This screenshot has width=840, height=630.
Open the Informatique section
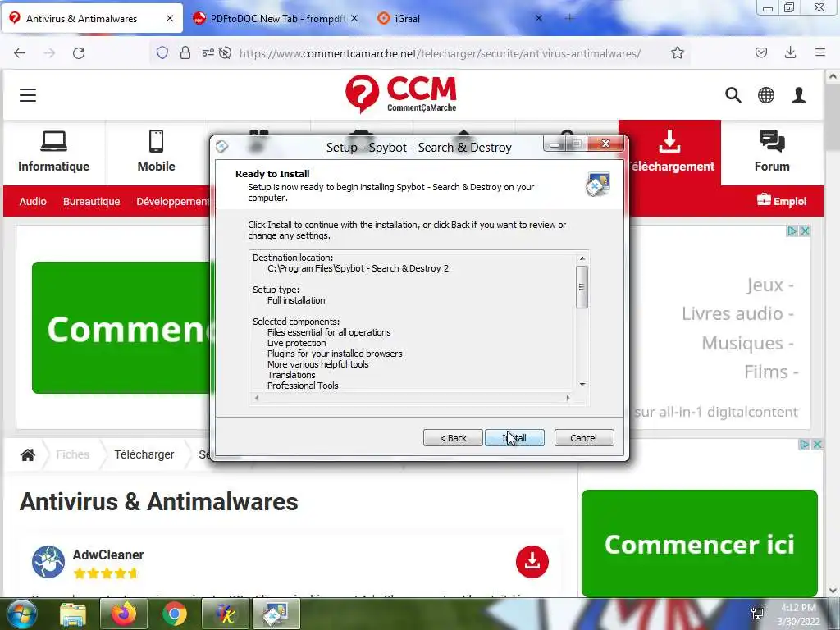(x=53, y=152)
